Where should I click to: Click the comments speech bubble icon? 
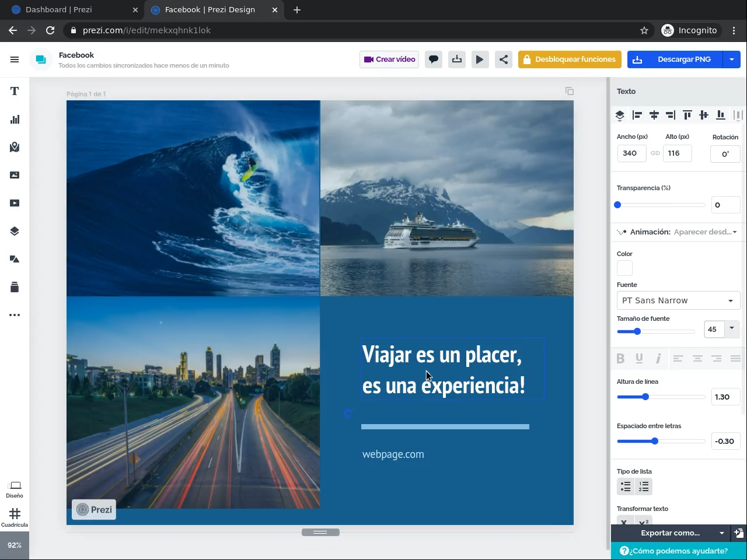tap(434, 60)
